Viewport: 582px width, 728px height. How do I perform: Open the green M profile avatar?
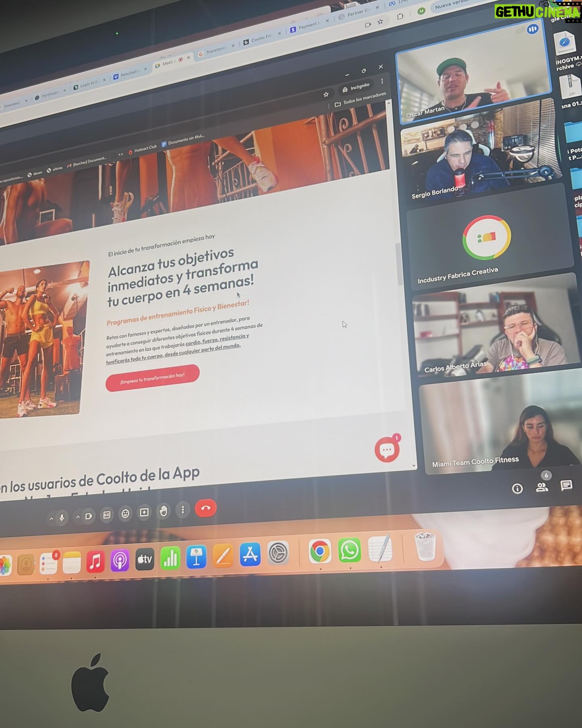pyautogui.click(x=421, y=11)
